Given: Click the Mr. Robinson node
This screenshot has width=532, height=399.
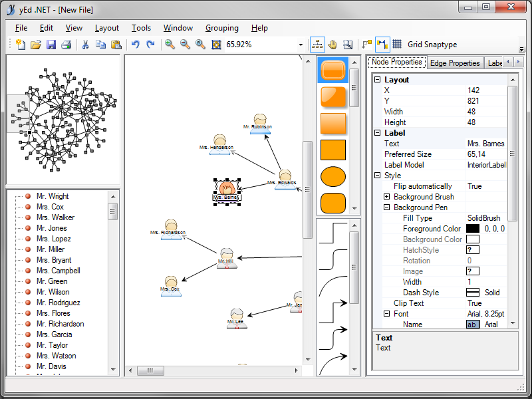Looking at the screenshot, I should pos(260,124).
